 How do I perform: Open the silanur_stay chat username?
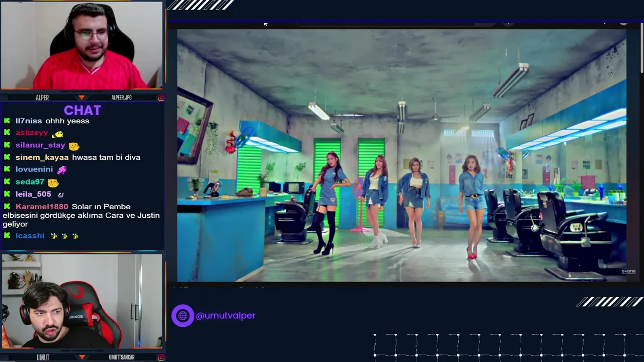(40, 145)
